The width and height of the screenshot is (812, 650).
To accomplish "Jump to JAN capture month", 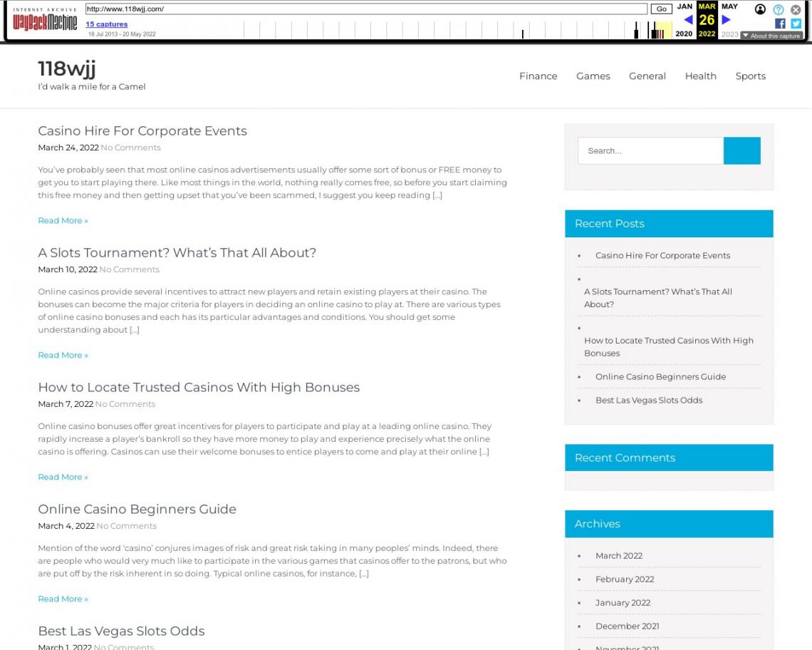I will click(x=685, y=6).
